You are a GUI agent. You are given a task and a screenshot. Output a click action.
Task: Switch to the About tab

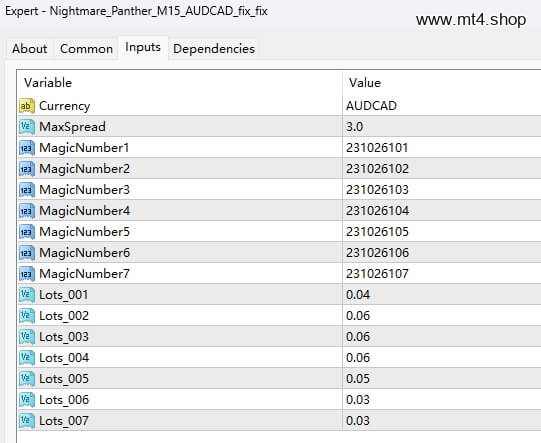(29, 49)
